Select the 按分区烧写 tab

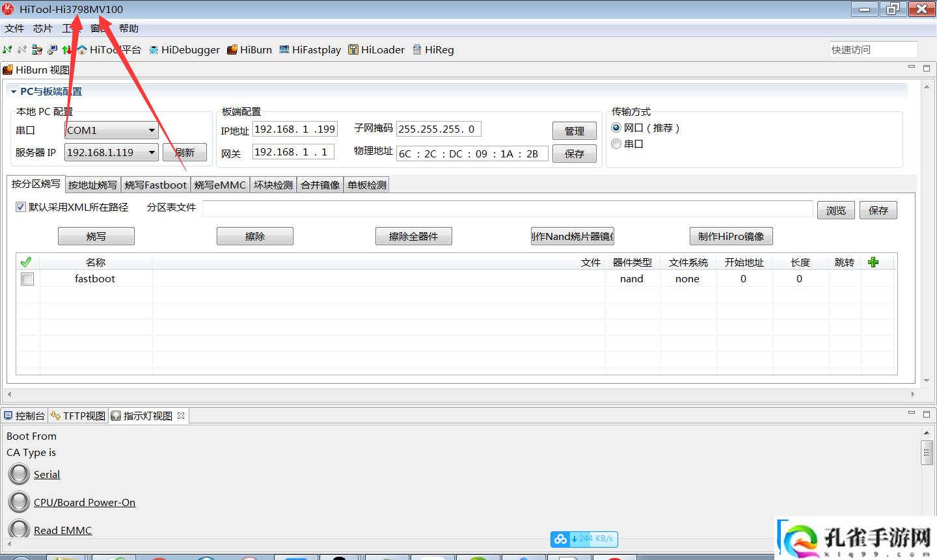click(x=36, y=184)
